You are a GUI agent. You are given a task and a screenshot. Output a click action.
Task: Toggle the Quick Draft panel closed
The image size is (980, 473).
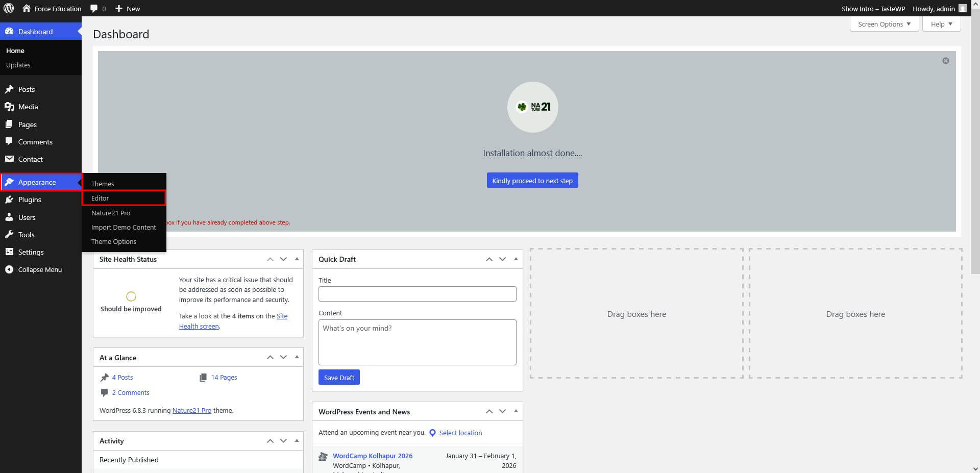[516, 259]
